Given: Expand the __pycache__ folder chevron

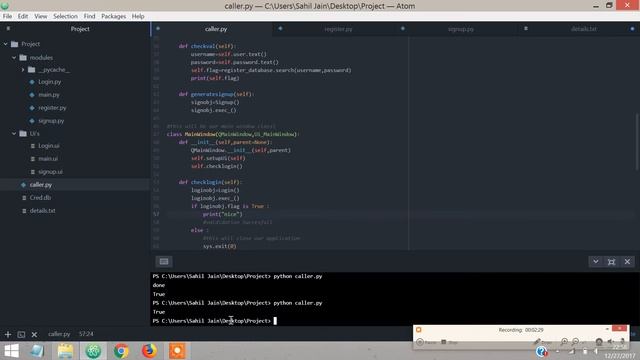Looking at the screenshot, I should pyautogui.click(x=23, y=70).
